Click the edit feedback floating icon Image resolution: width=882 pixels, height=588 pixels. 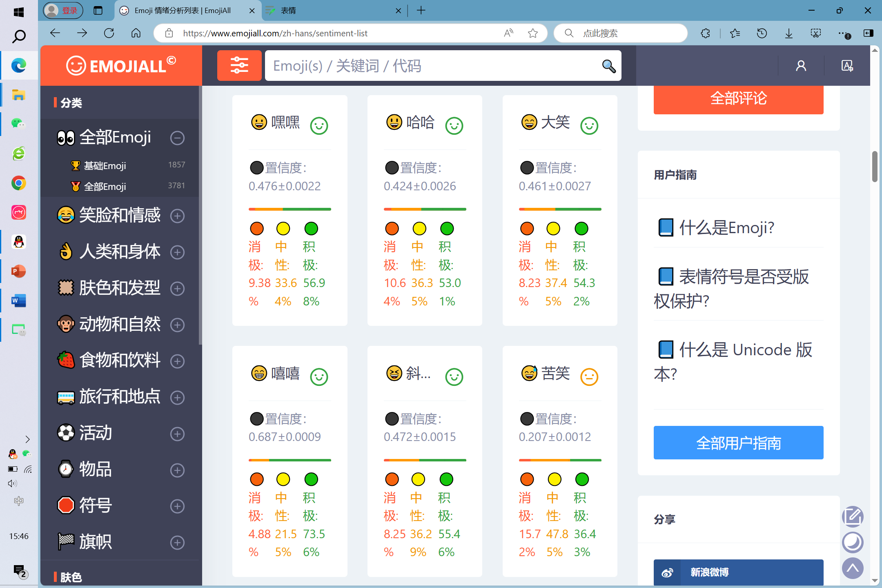coord(853,517)
